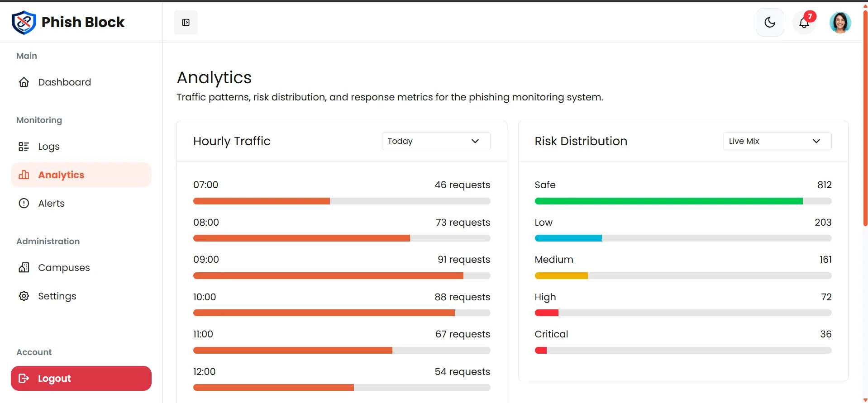Click the blue Low risk bar
This screenshot has height=403, width=868.
coord(568,238)
